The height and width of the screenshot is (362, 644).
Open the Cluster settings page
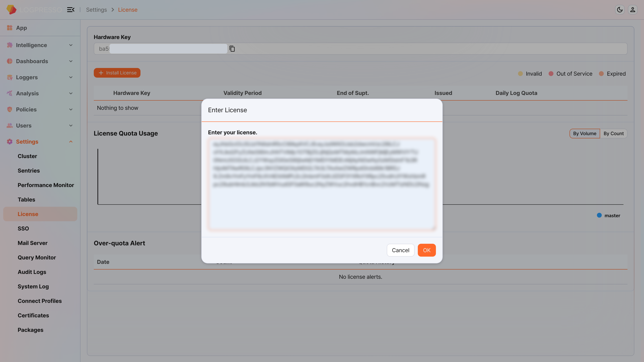pos(27,156)
